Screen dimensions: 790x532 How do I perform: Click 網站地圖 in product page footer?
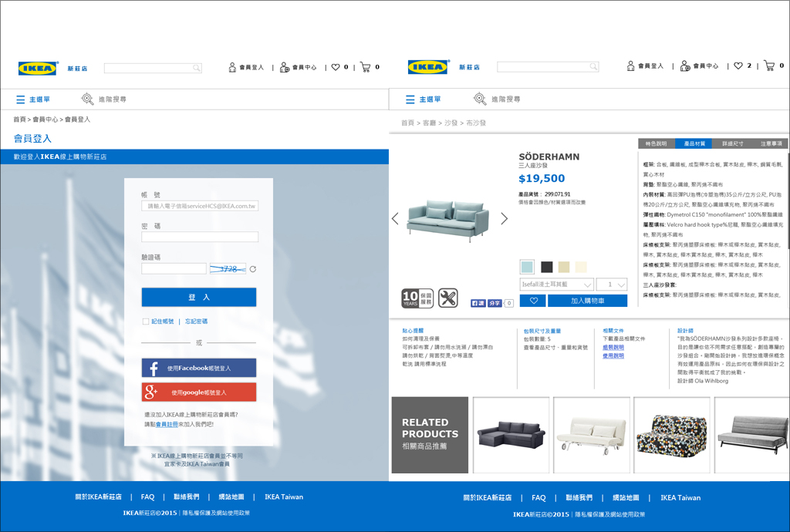click(x=626, y=498)
